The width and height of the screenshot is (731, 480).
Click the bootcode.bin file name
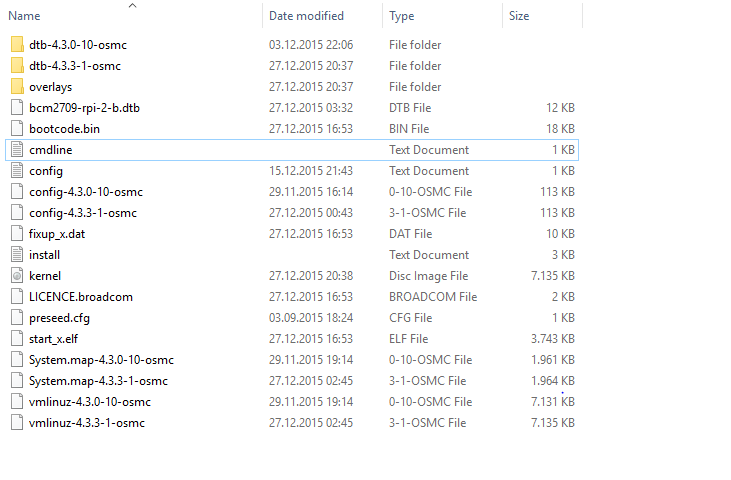tap(64, 129)
